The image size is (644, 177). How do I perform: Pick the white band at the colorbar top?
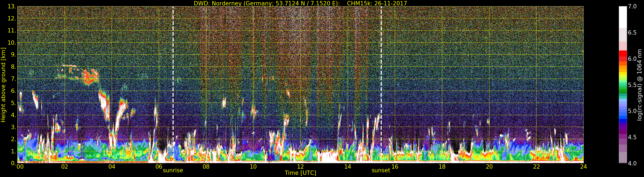pyautogui.click(x=623, y=17)
